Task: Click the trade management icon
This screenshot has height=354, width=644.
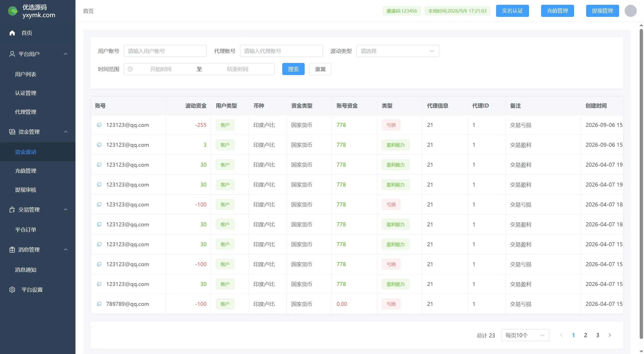Action: 12,209
